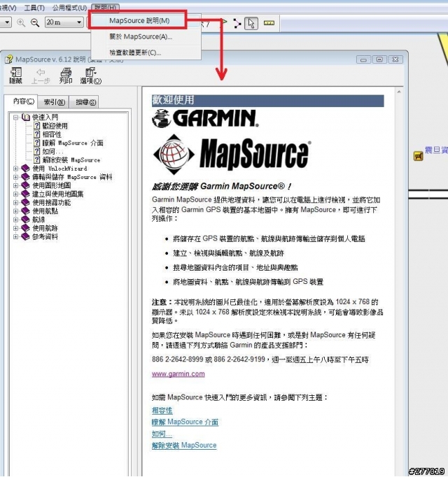Click the zoom in magnifier icon
The width and height of the screenshot is (448, 477).
click(x=21, y=22)
